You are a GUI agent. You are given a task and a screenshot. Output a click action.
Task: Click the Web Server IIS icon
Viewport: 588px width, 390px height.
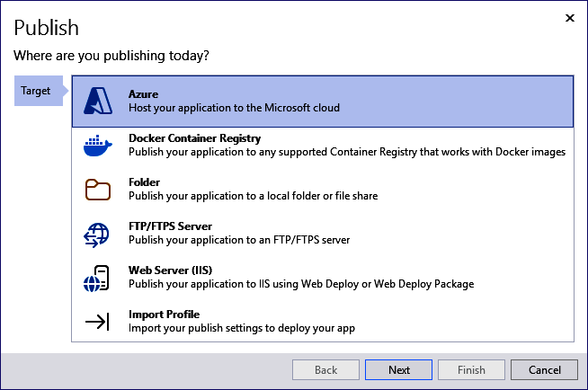pos(96,279)
